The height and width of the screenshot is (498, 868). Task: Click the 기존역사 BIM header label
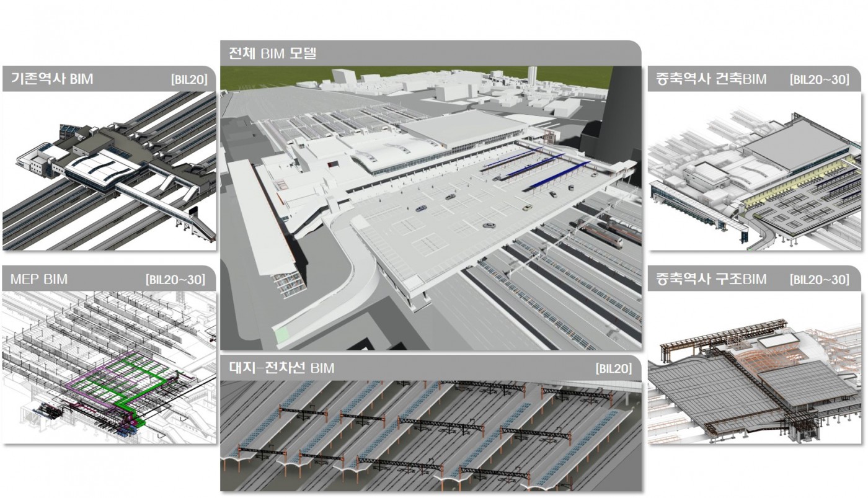(52, 79)
